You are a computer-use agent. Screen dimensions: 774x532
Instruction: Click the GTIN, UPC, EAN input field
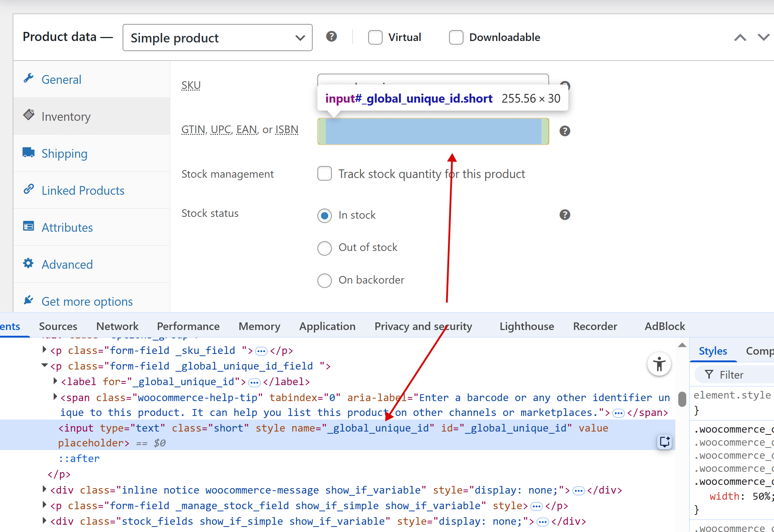[433, 131]
